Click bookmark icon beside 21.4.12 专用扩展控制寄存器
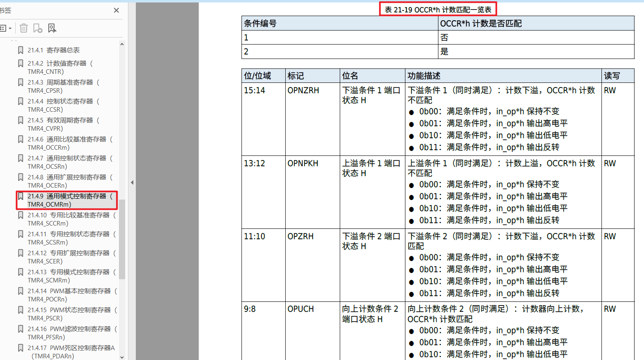644x360 pixels. 21,253
